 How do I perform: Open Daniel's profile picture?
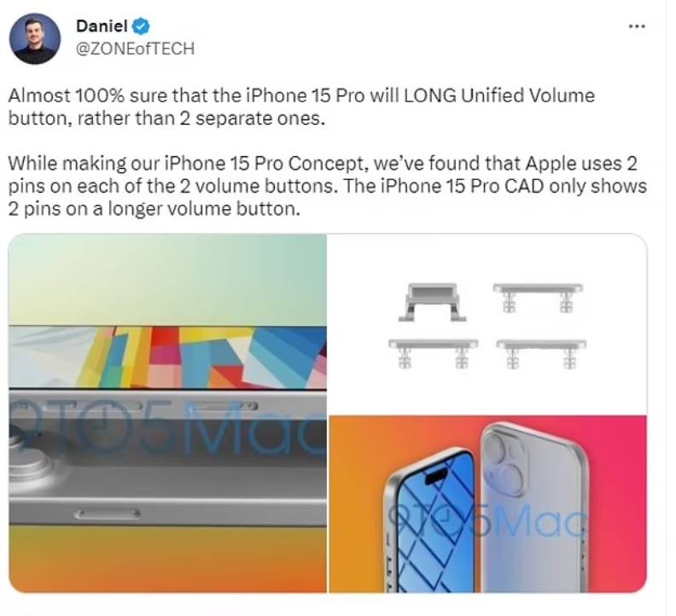35,38
